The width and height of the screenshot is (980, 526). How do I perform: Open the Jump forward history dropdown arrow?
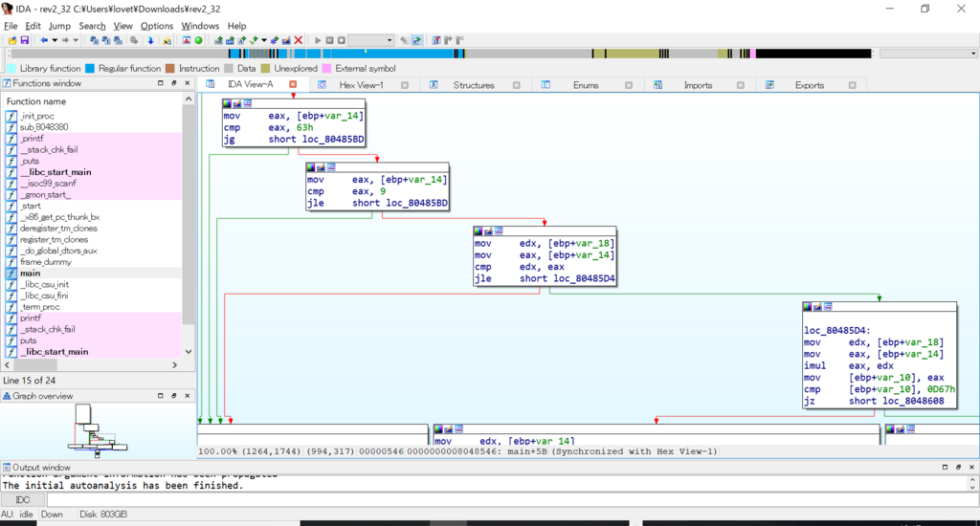click(x=76, y=40)
